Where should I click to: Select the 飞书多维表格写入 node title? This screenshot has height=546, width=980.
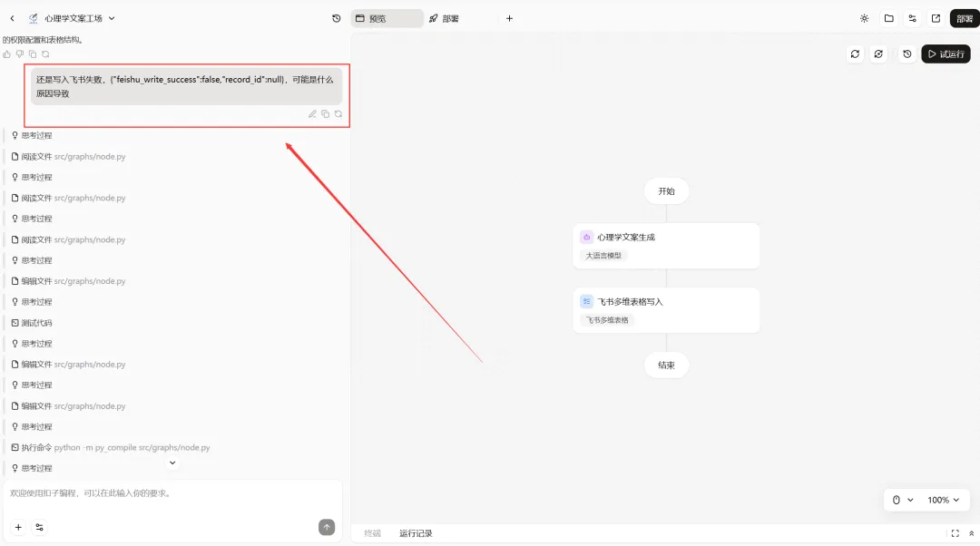[630, 302]
